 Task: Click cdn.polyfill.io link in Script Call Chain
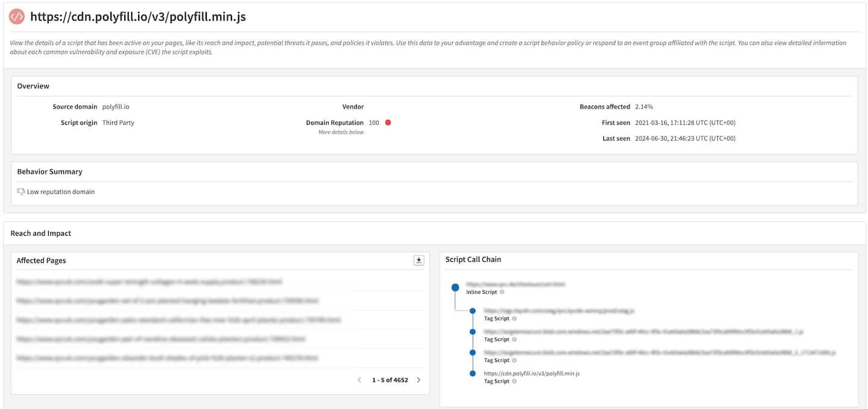coord(532,373)
